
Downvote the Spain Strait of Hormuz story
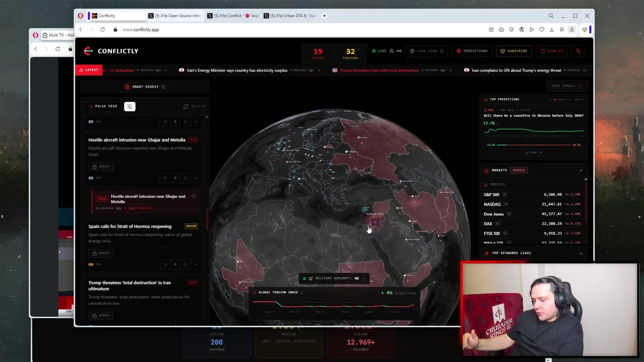185,264
